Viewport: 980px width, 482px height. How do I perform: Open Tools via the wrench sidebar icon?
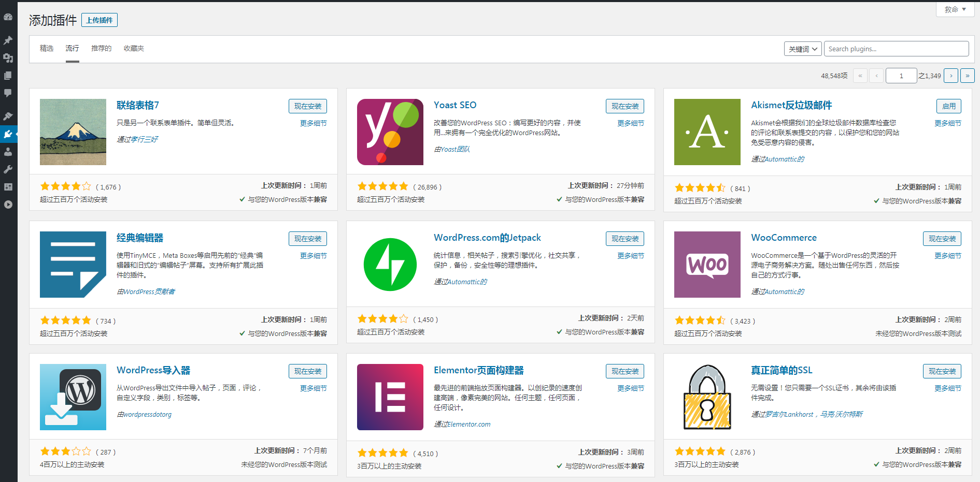point(8,169)
